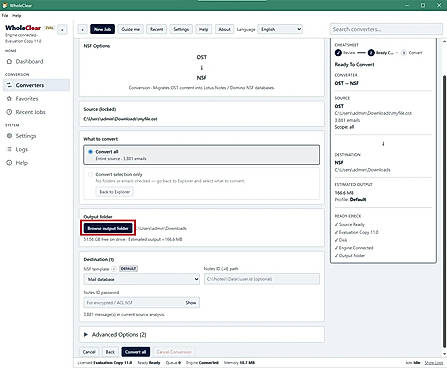
Task: Click the Show Logs link in status bar
Action: coord(434,362)
